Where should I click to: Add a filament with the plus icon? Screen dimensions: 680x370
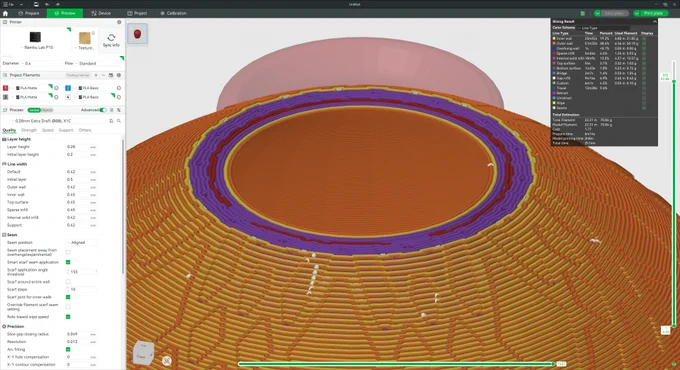(96, 75)
